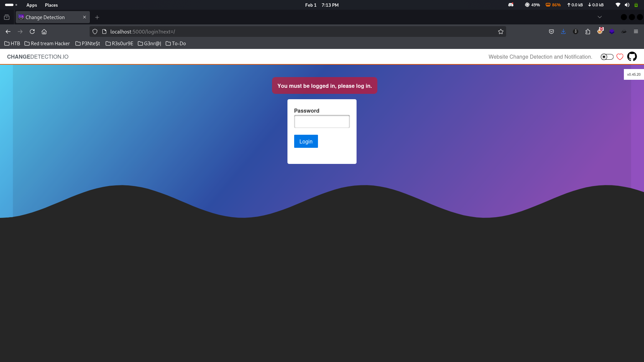The height and width of the screenshot is (362, 644).
Task: Click the red heart sponsor icon
Action: click(620, 57)
